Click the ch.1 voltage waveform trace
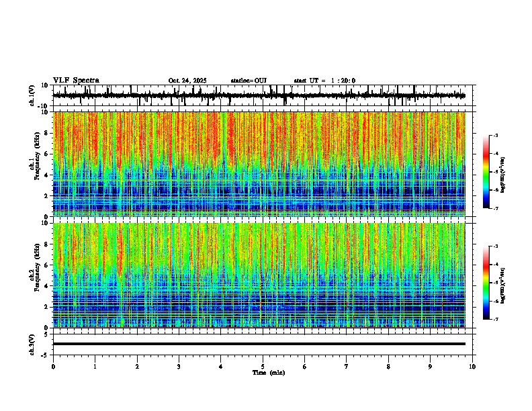 pos(259,95)
